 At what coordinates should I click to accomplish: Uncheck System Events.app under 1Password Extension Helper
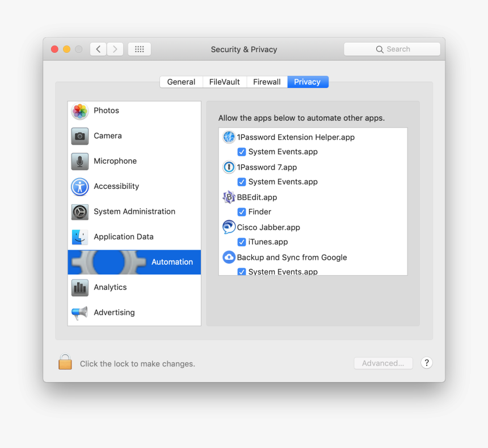(x=242, y=152)
